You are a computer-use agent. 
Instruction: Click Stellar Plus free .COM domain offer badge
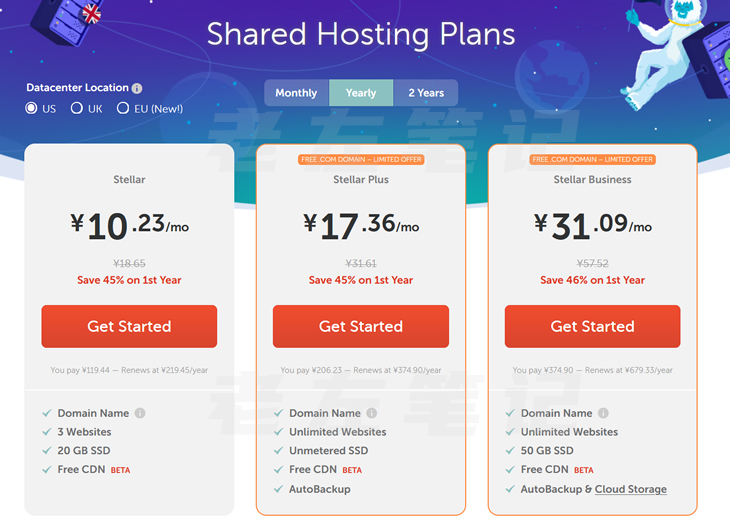pyautogui.click(x=361, y=159)
